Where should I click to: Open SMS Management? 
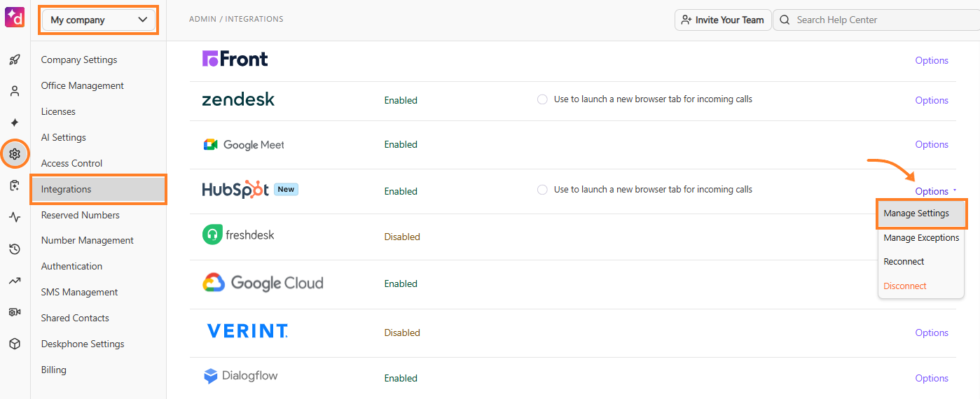[80, 292]
